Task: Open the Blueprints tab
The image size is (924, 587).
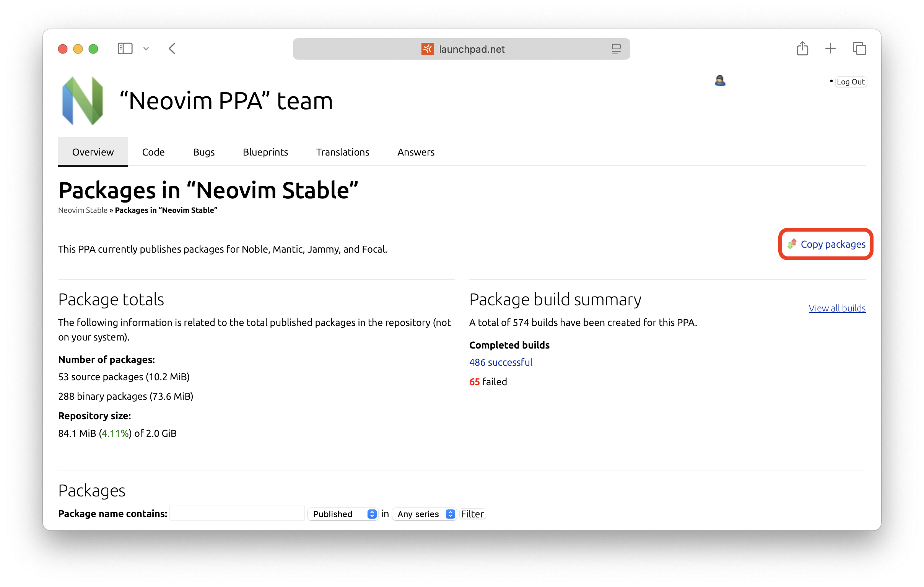Action: click(265, 152)
